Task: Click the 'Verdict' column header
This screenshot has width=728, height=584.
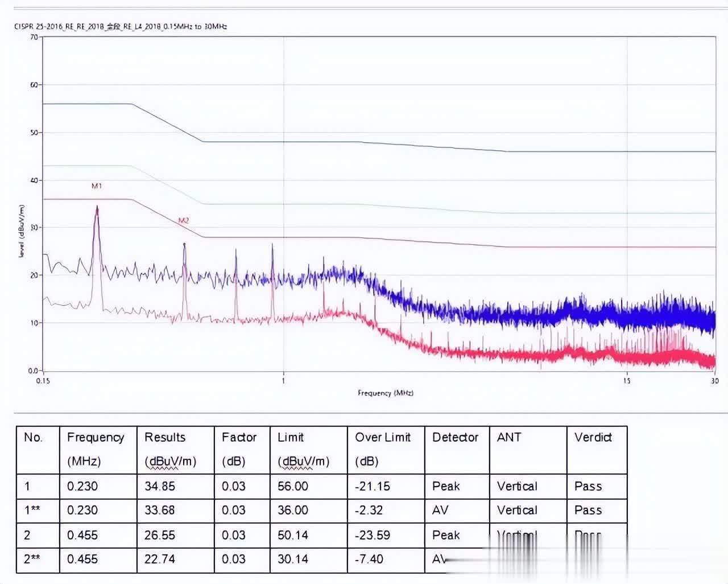Action: [593, 437]
